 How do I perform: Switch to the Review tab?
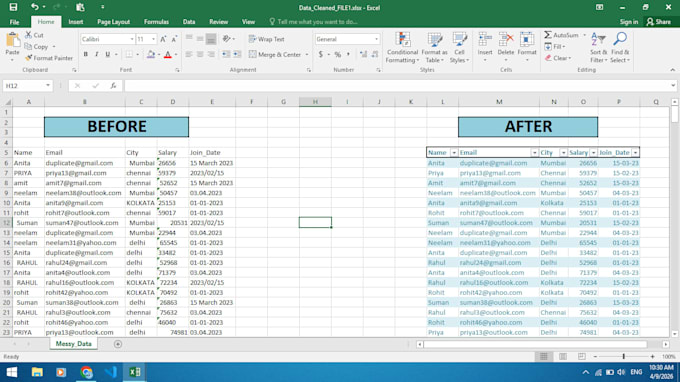click(x=218, y=22)
